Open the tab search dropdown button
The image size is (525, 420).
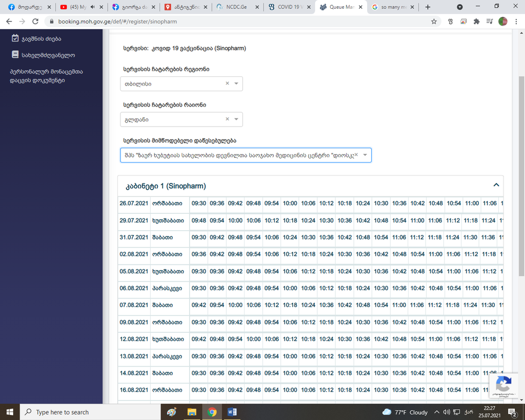tap(460, 7)
